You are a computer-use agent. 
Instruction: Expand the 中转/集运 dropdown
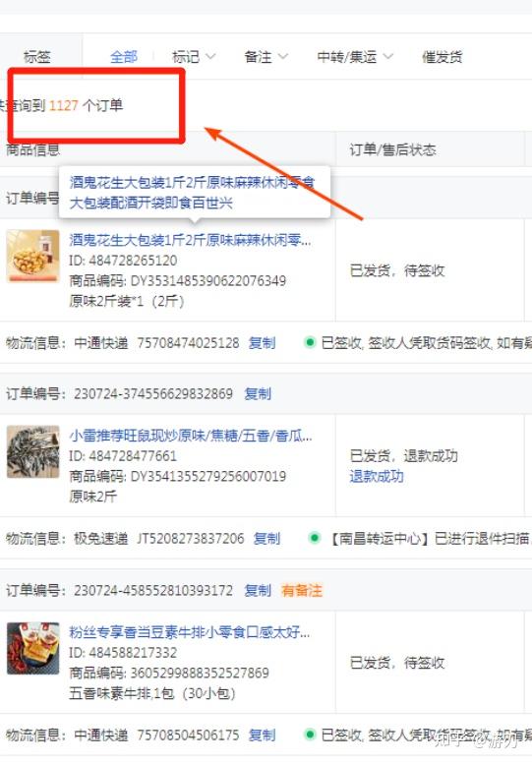(354, 57)
